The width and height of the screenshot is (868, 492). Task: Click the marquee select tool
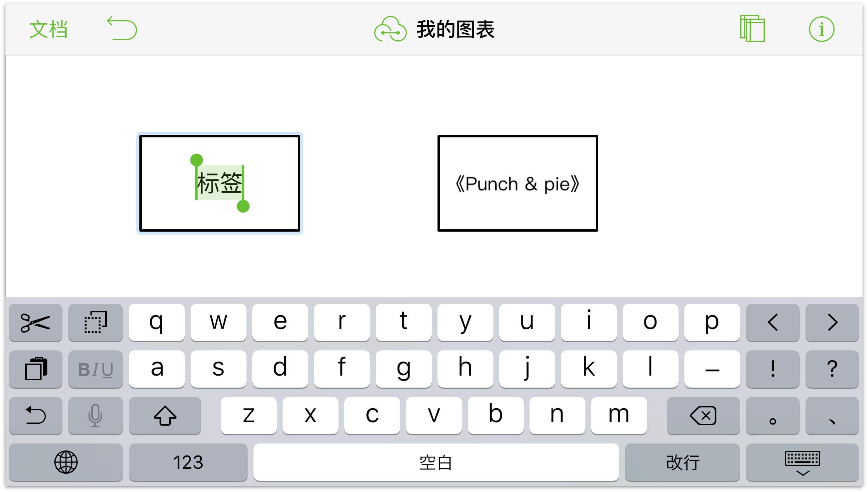tap(93, 322)
